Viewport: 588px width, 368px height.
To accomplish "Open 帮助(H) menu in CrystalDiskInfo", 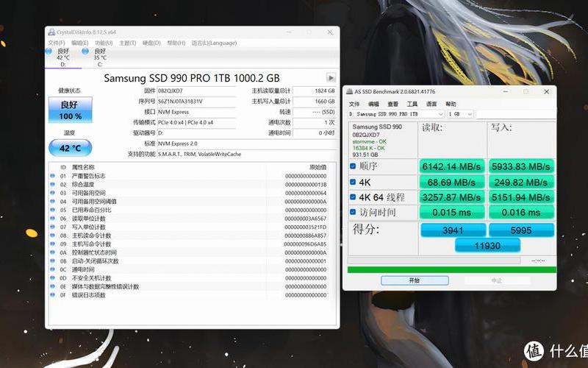I will pos(176,43).
